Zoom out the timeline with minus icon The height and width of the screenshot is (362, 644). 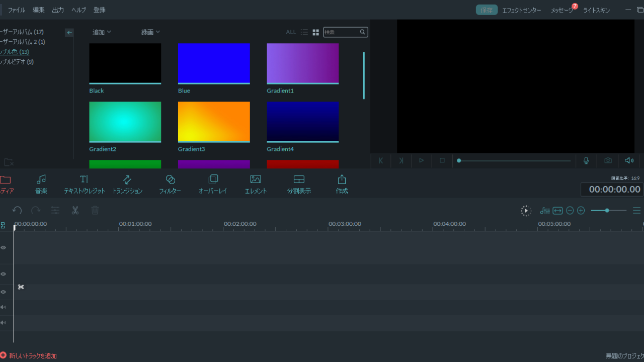tap(570, 211)
